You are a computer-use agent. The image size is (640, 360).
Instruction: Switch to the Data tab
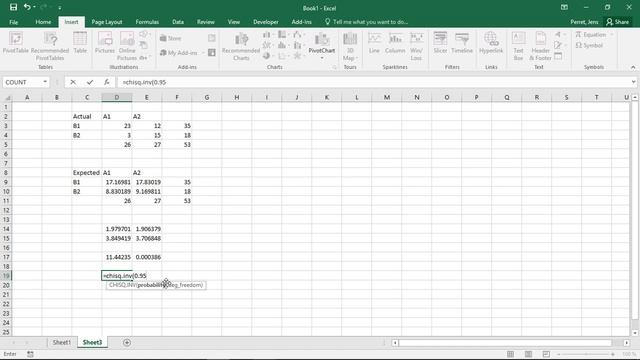(x=178, y=22)
